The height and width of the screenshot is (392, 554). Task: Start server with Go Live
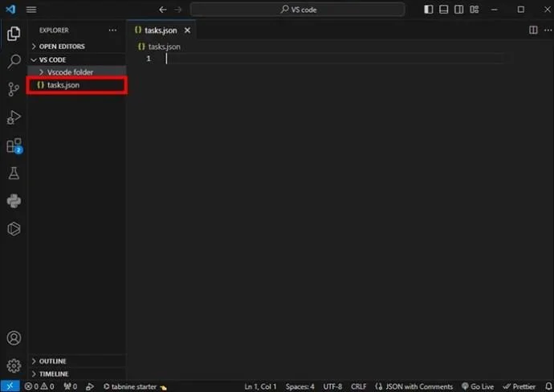(x=478, y=386)
